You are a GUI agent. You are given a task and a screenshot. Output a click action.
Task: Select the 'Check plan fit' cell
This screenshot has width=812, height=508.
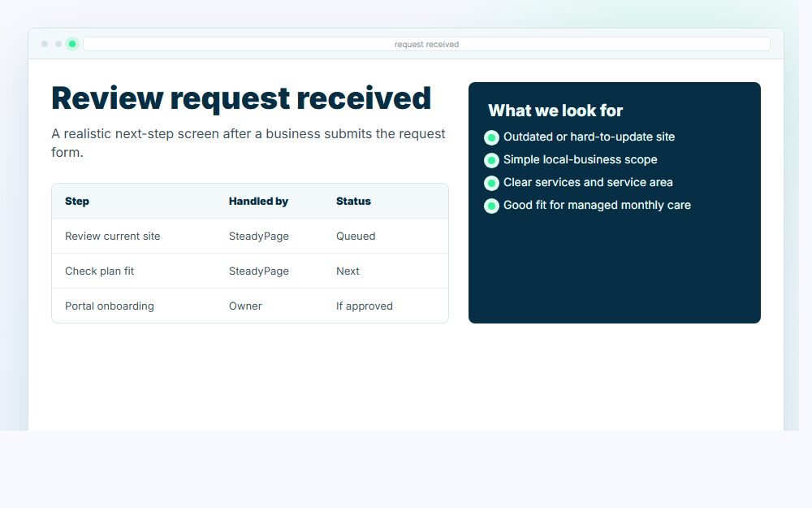point(99,271)
